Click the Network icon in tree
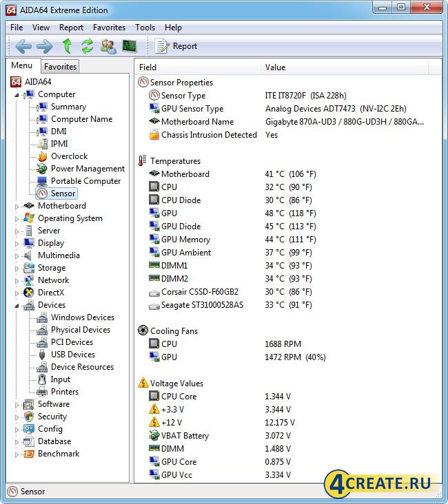 click(29, 280)
